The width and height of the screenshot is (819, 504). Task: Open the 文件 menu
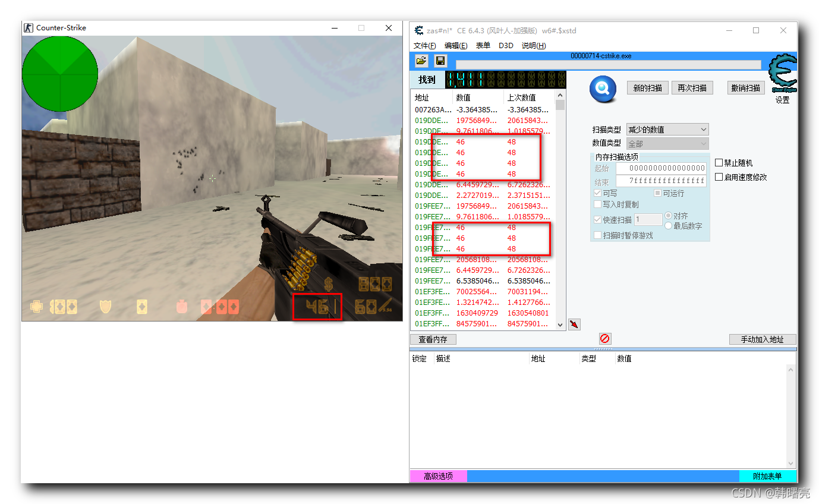click(424, 45)
